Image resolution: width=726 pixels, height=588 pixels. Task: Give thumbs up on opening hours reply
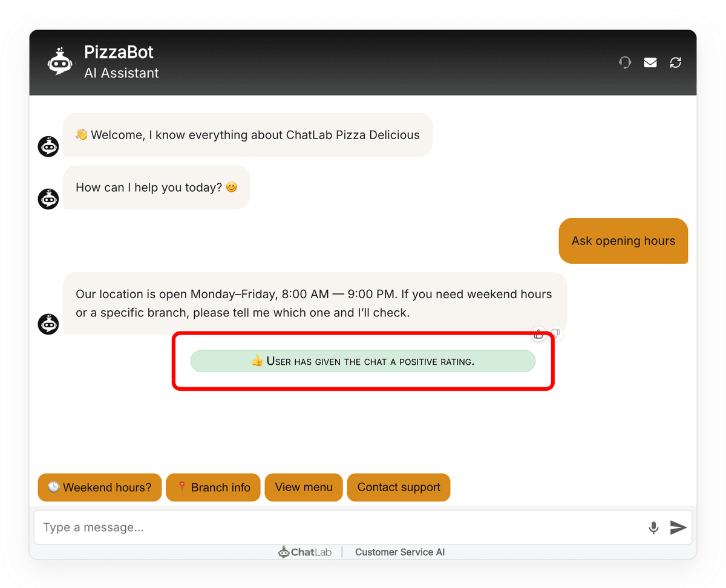(538, 333)
